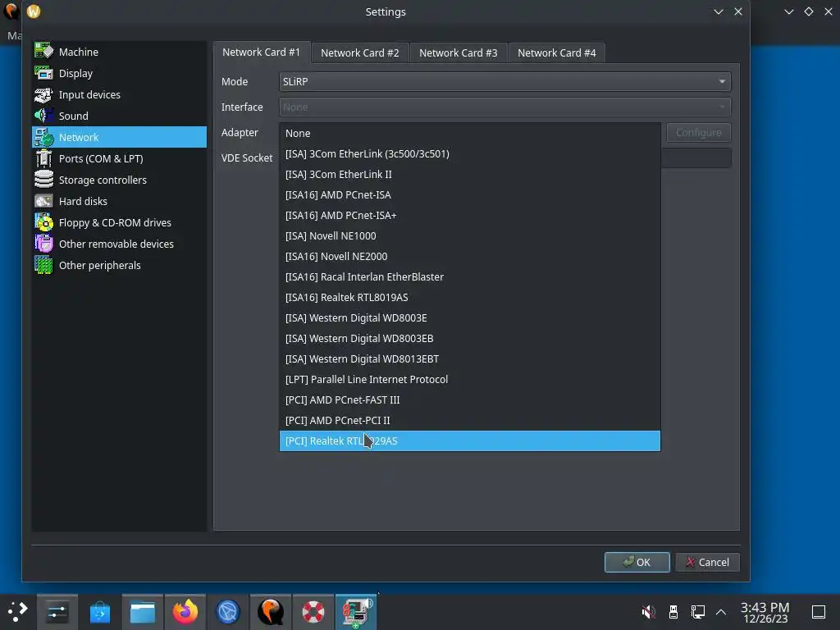Switch to Network Card #1 tab
Viewport: 840px width, 630px height.
(x=261, y=52)
